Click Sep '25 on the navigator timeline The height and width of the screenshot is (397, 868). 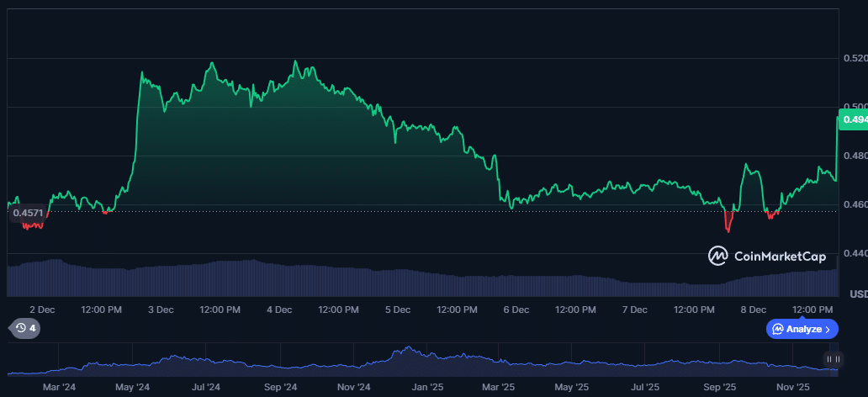click(x=720, y=387)
